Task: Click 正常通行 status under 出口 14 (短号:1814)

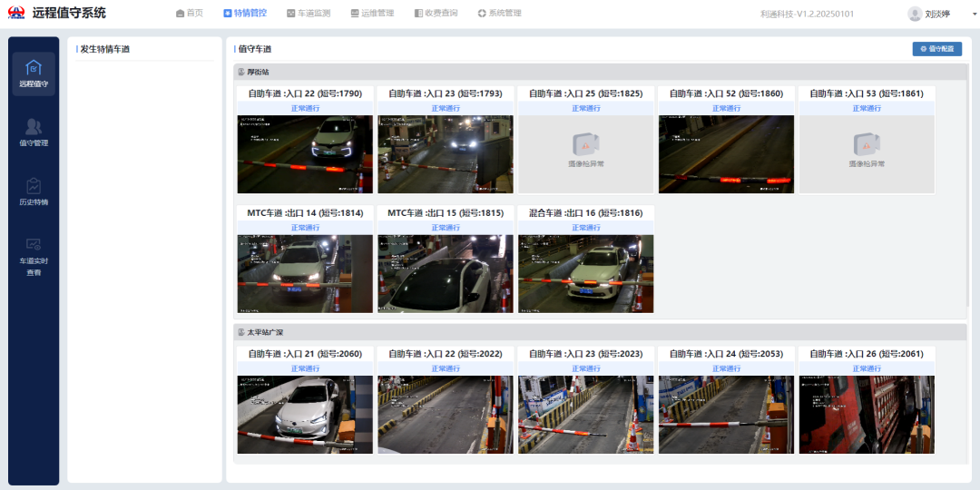Action: pyautogui.click(x=305, y=228)
